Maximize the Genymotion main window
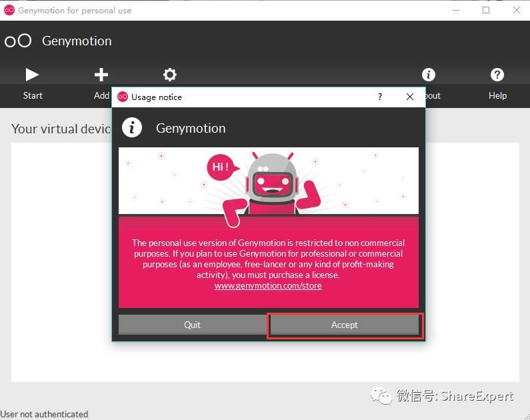 tap(486, 10)
